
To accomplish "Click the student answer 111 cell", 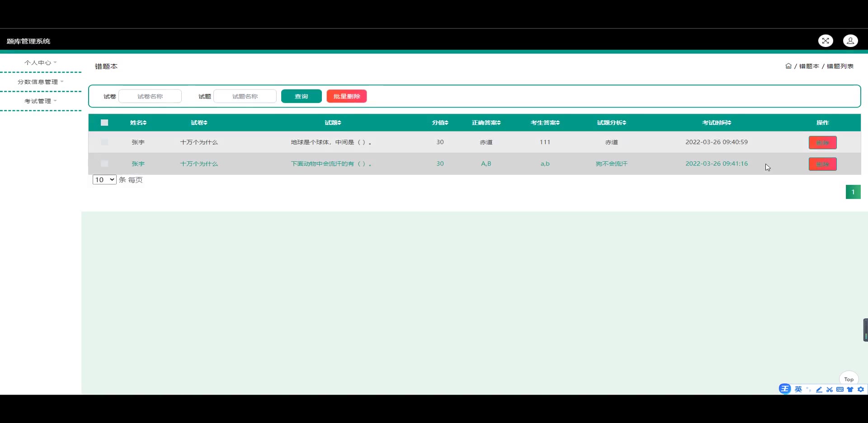I will [545, 142].
